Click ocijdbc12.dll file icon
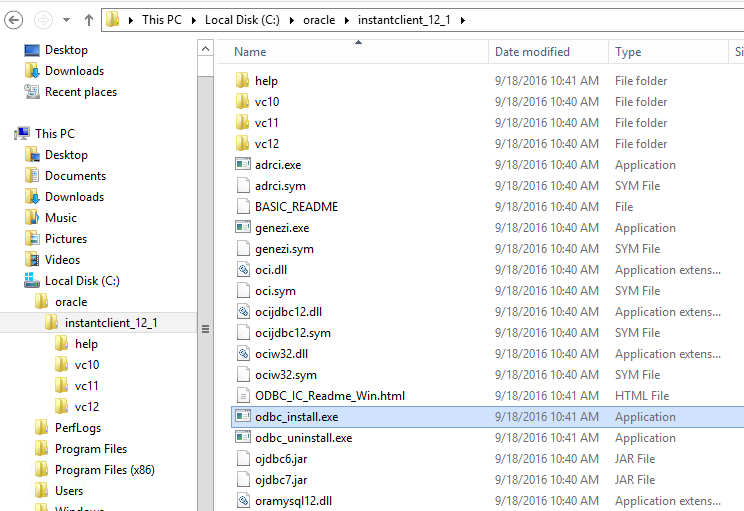The image size is (744, 511). (x=243, y=311)
